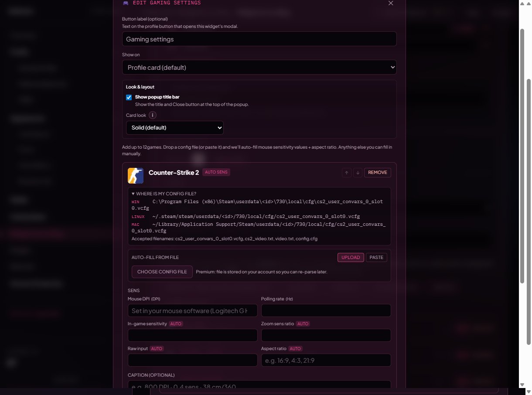Click the In-game sensitivity field
This screenshot has height=395, width=532.
pos(193,335)
